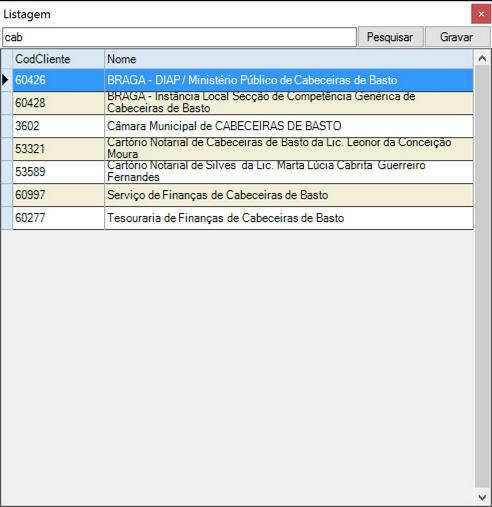Viewport: 492px width, 507px height.
Task: Select 'BRAGA - DIAP / Ministério Público' name cell
Action: point(289,80)
